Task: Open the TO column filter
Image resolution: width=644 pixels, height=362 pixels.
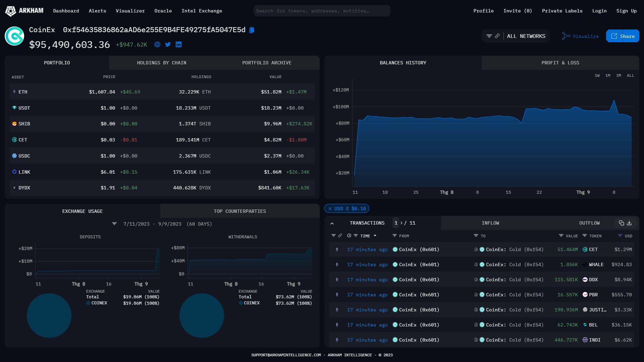Action: [476, 236]
